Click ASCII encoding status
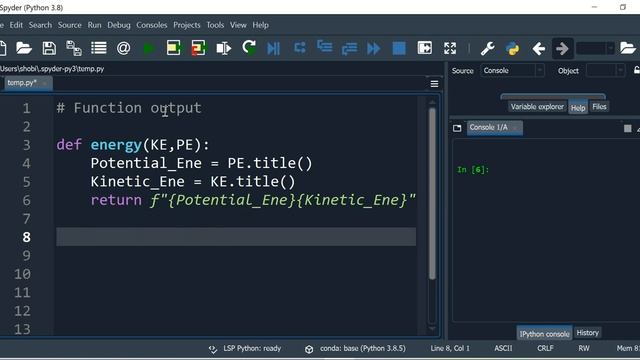Image resolution: width=640 pixels, height=360 pixels. 503,349
